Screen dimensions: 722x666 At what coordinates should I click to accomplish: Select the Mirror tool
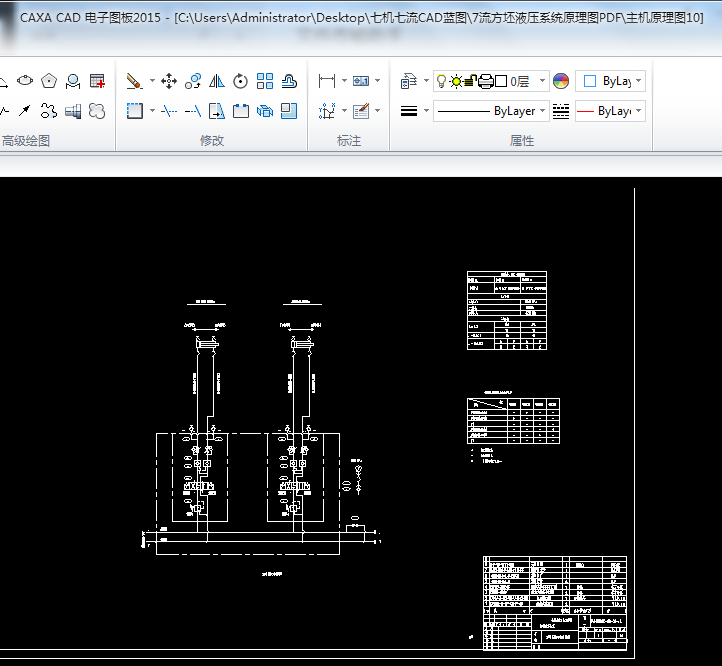217,81
